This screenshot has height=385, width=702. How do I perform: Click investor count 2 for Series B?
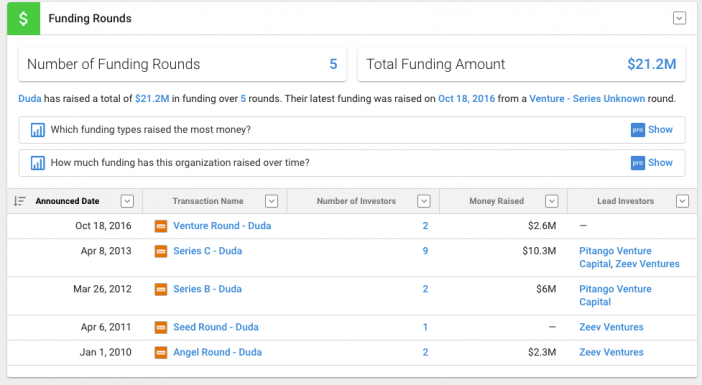tap(425, 289)
